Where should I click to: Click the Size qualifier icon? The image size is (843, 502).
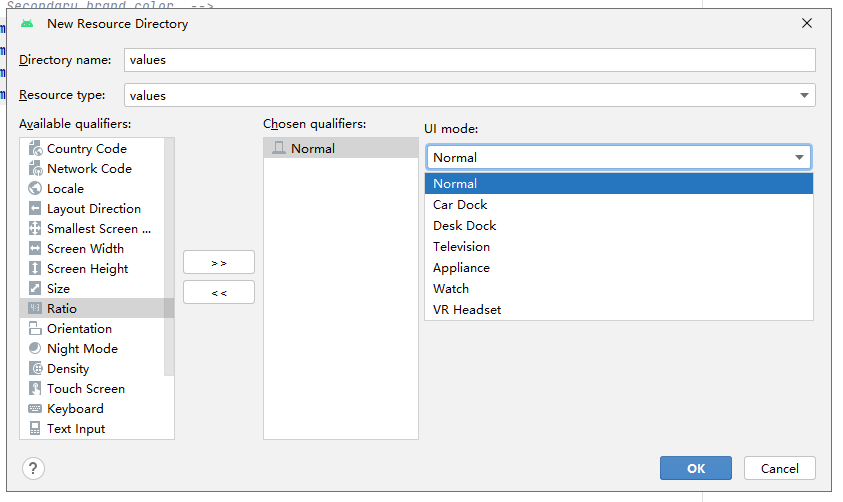coord(35,288)
